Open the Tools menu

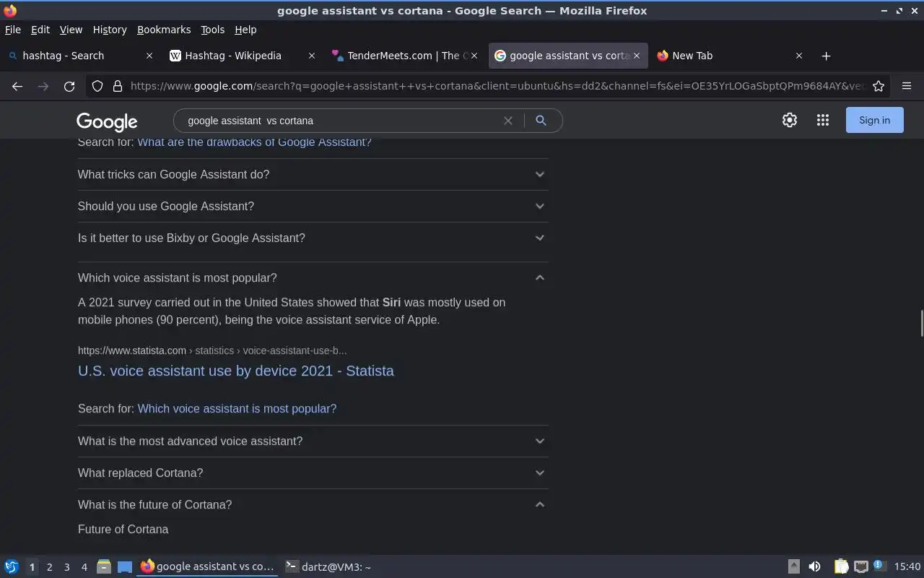pos(212,30)
